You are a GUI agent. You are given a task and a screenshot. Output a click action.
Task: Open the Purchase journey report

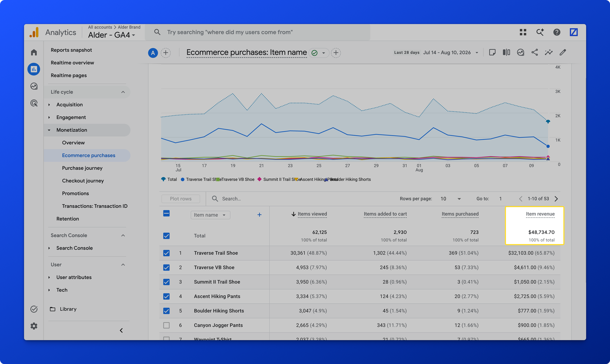[82, 168]
